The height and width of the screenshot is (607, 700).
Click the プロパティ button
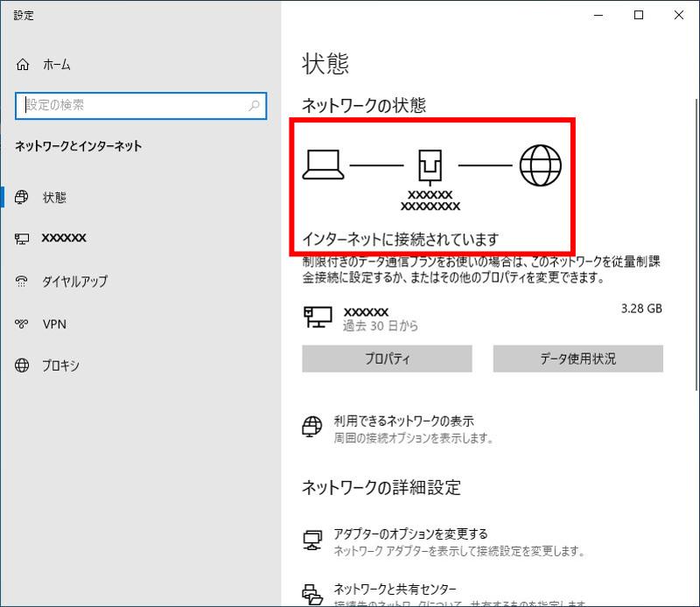pos(387,359)
